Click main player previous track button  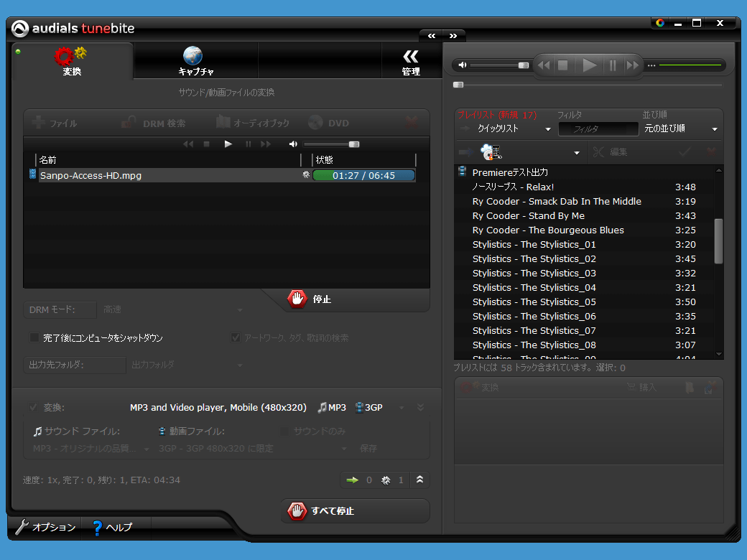tap(544, 65)
